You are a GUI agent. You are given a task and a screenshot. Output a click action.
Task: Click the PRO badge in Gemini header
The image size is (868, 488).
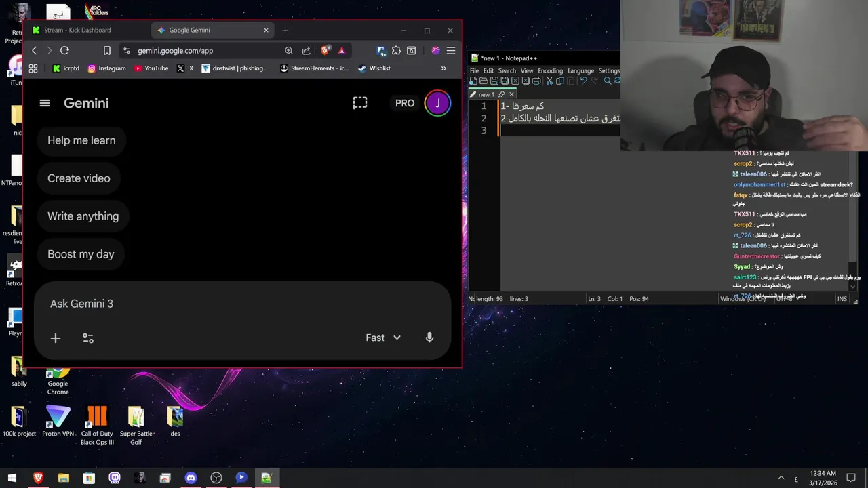click(405, 103)
